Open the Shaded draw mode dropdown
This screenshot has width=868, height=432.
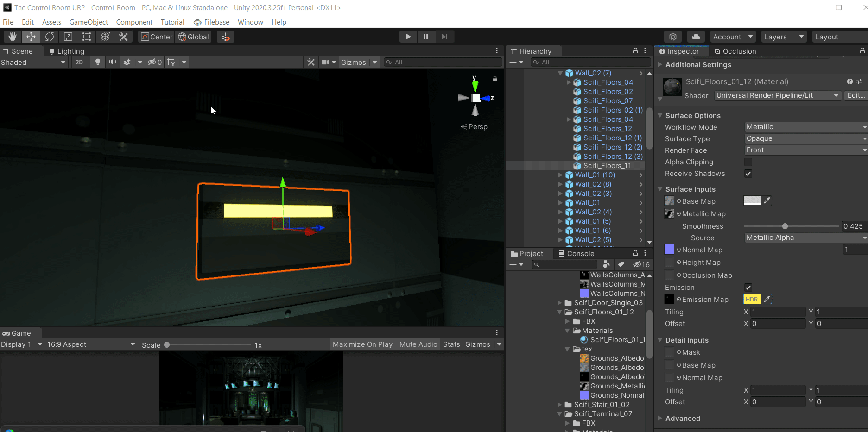pyautogui.click(x=32, y=62)
